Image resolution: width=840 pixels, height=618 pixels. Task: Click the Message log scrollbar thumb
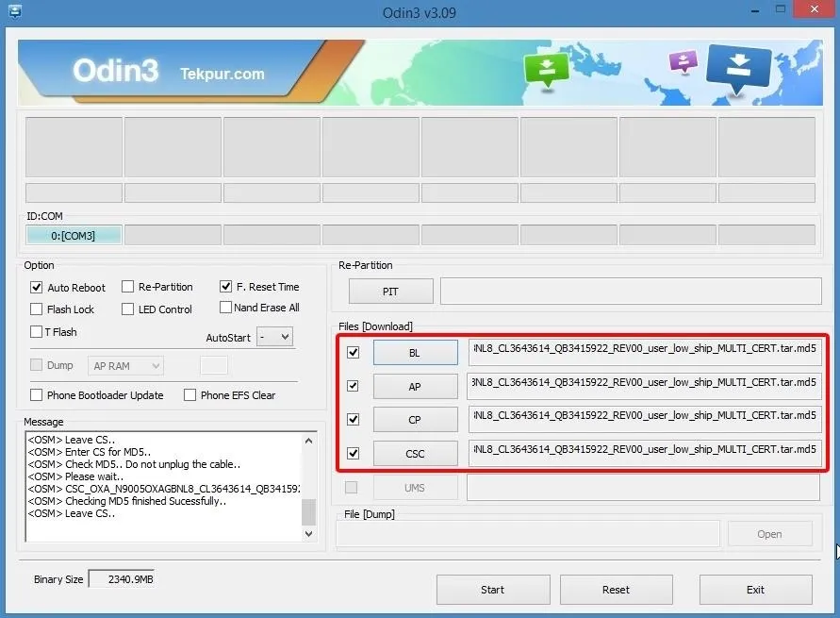[308, 512]
